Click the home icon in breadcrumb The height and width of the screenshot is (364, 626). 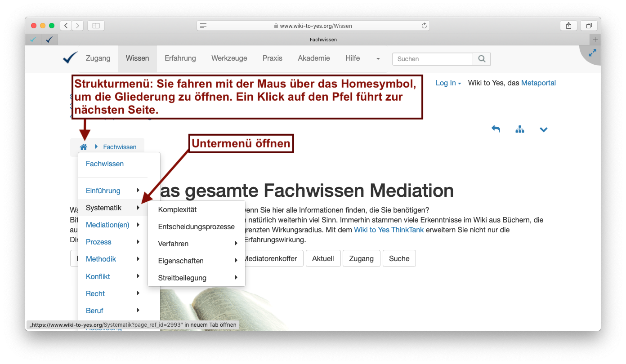[83, 147]
